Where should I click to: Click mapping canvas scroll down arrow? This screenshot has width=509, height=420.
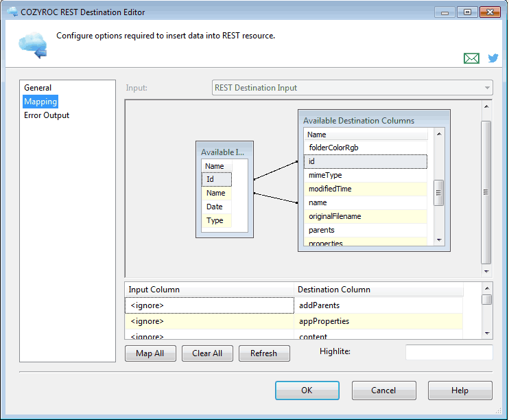click(x=486, y=272)
